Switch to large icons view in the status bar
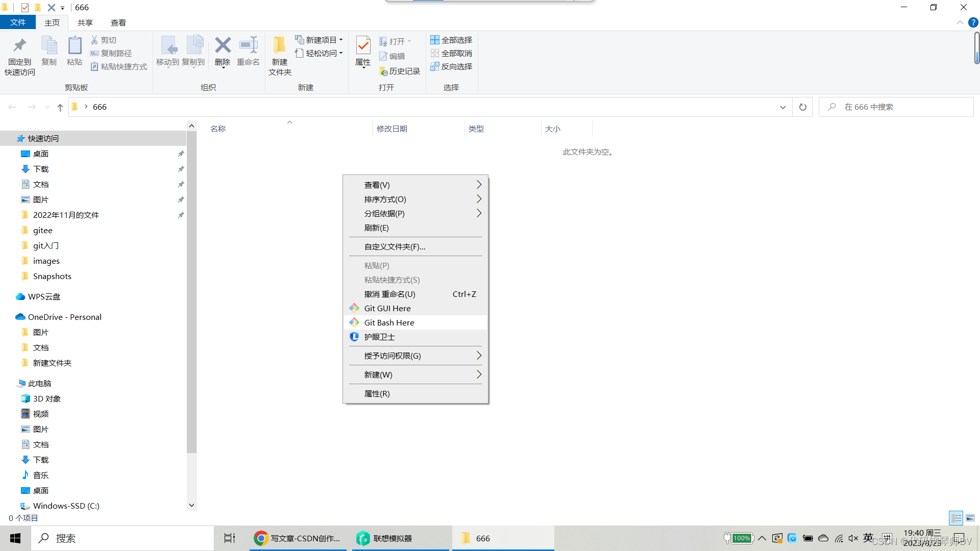 tap(971, 518)
